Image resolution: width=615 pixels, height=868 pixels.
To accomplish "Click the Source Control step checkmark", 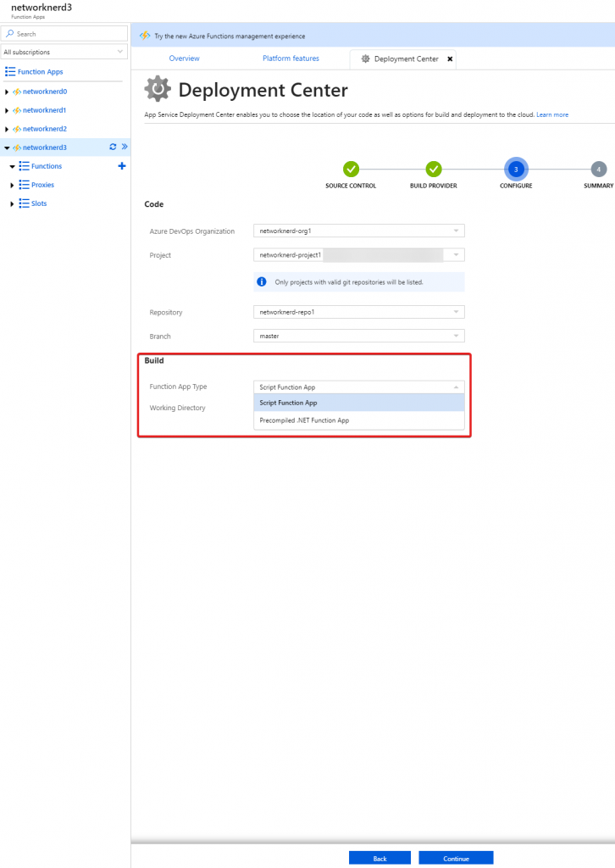I will tap(351, 169).
